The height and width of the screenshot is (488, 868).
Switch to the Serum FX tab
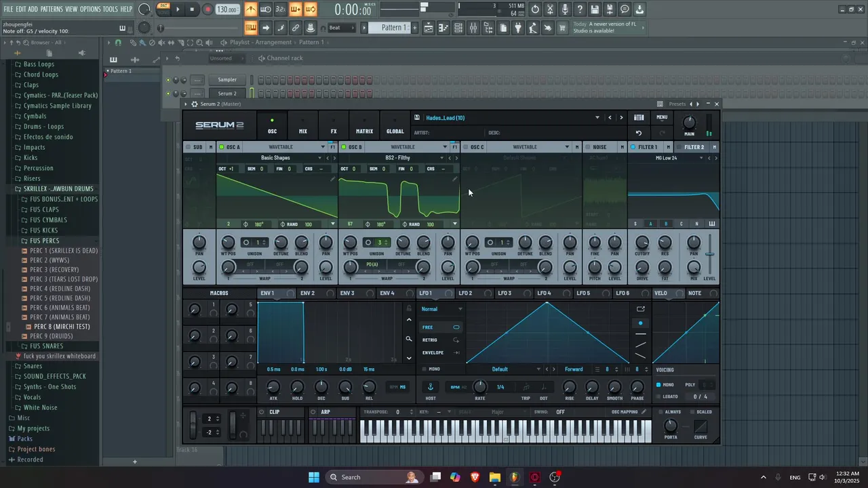click(334, 126)
